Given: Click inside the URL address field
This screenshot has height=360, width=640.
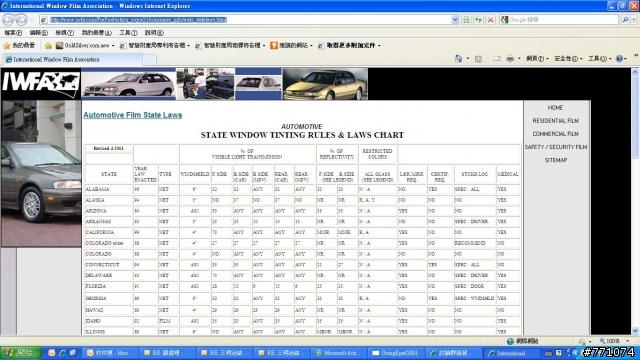Looking at the screenshot, I should (249, 19).
